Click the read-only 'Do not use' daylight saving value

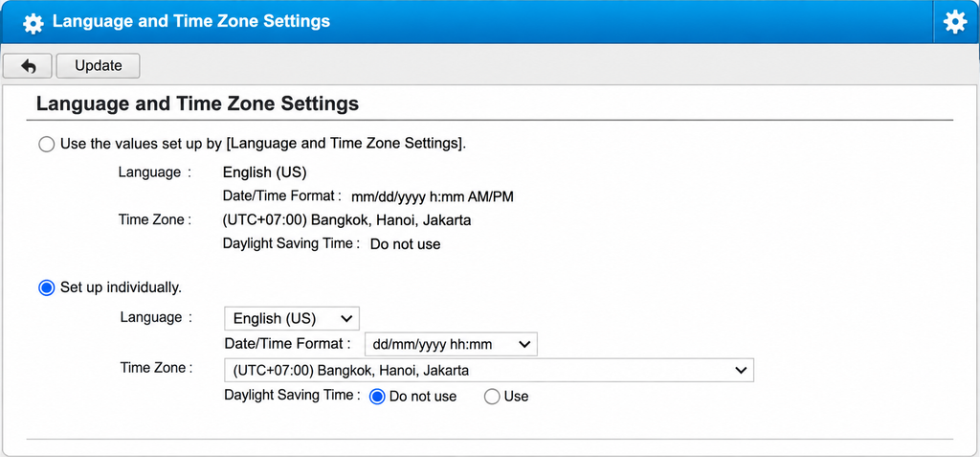405,244
